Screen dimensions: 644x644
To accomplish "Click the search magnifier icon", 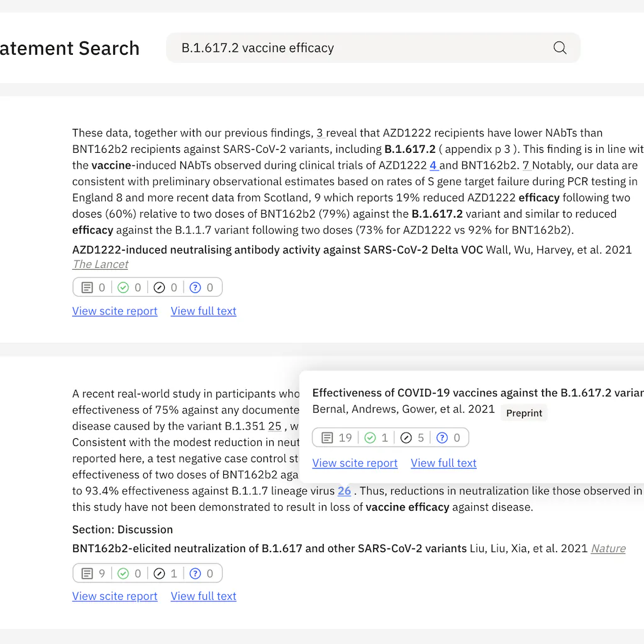I will pos(560,48).
